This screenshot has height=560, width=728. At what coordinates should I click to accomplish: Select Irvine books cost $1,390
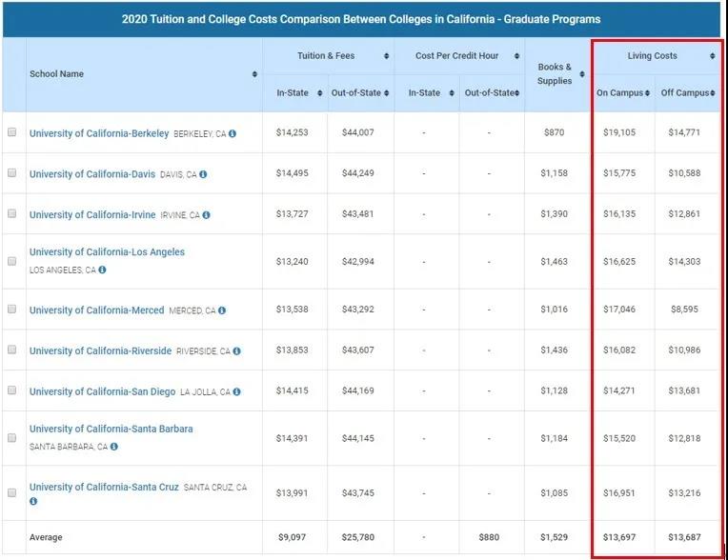coord(554,214)
